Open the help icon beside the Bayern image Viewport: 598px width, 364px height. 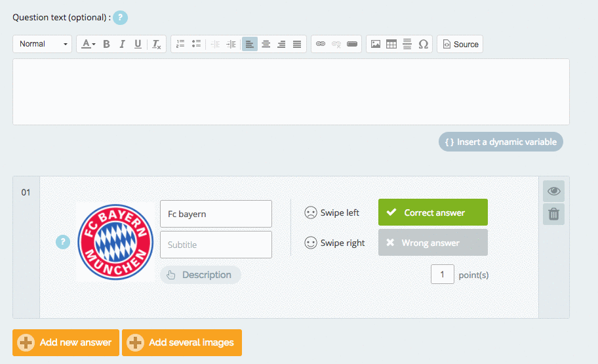click(x=63, y=242)
